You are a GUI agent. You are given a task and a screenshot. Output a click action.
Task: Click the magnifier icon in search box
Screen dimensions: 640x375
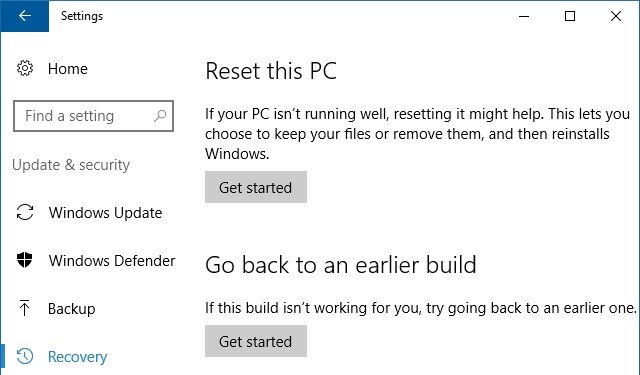[x=160, y=116]
